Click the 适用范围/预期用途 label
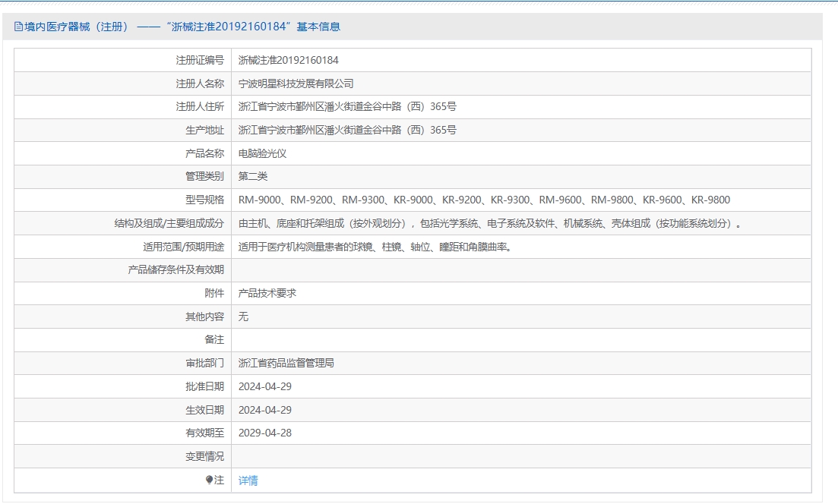 click(x=183, y=247)
